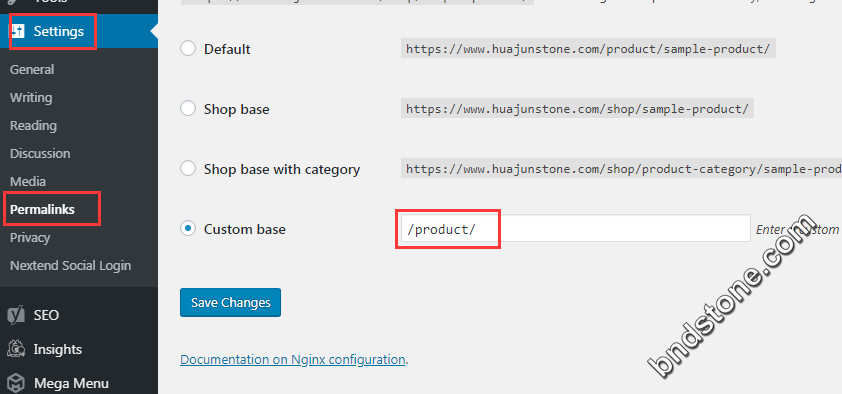842x394 pixels.
Task: Click the Insights icon in sidebar
Action: (16, 349)
